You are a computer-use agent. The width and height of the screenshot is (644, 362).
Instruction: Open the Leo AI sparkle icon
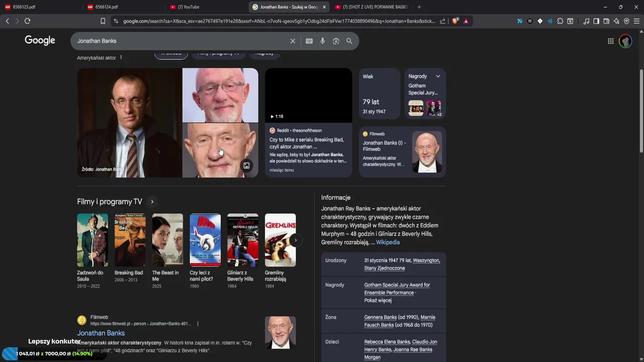click(616, 21)
